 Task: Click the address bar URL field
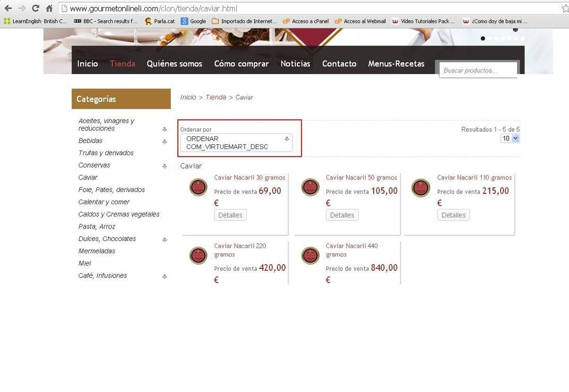click(308, 8)
